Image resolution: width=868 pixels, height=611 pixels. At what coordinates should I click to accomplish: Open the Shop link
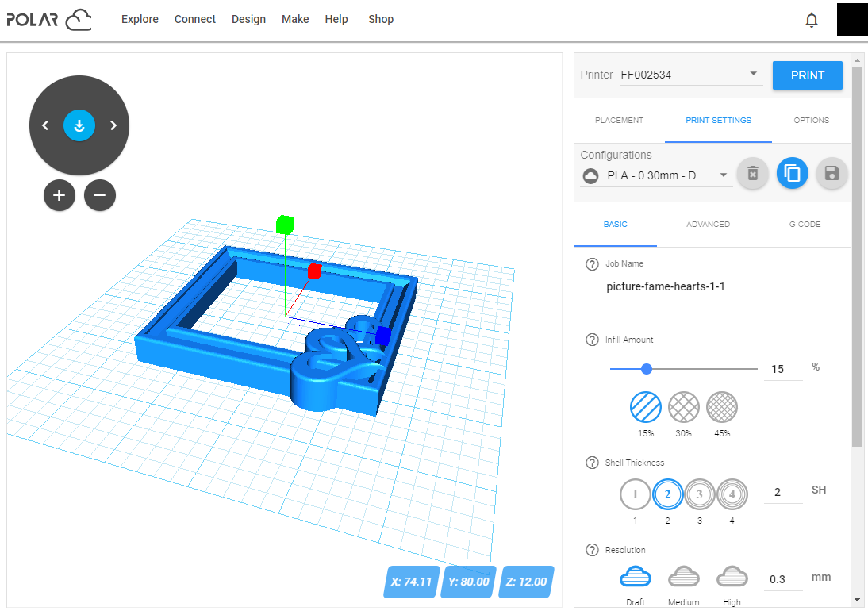[381, 19]
